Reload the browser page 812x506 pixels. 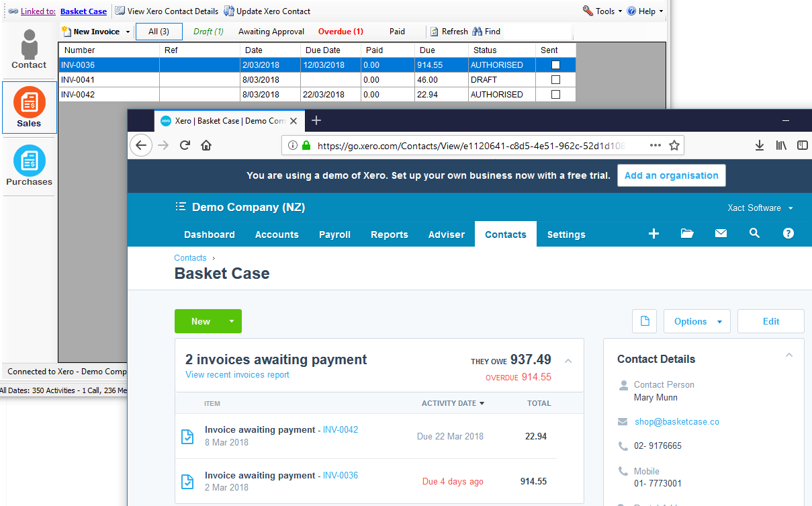click(185, 145)
